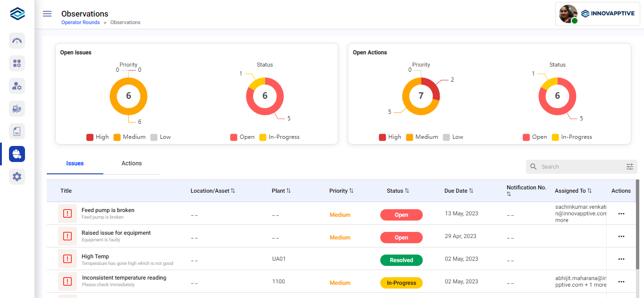Expand 'more' assignees in Feed pump row
This screenshot has height=298, width=644.
[x=561, y=220]
